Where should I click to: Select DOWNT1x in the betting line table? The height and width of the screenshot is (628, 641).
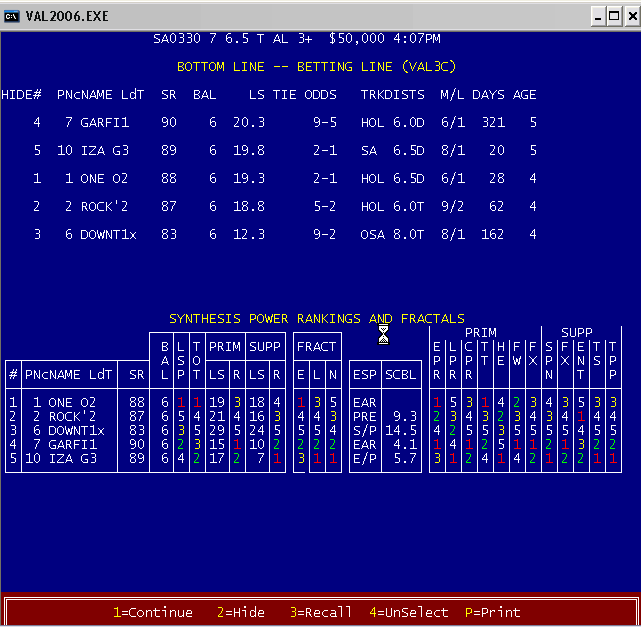108,235
